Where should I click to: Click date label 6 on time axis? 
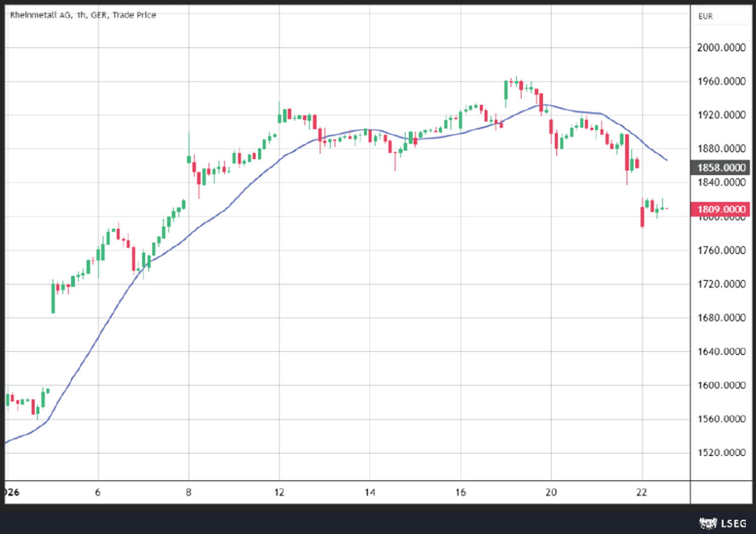[98, 493]
